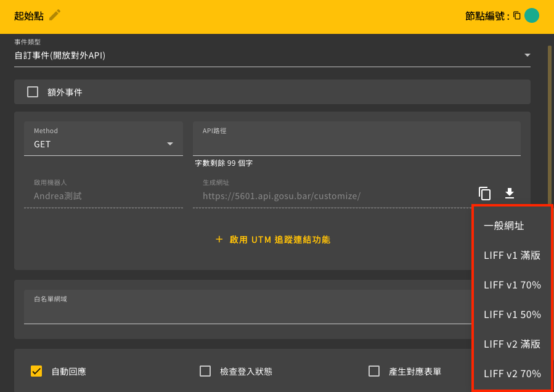Image resolution: width=554 pixels, height=392 pixels.
Task: Select LIFF v1 50% option
Action: (x=512, y=314)
